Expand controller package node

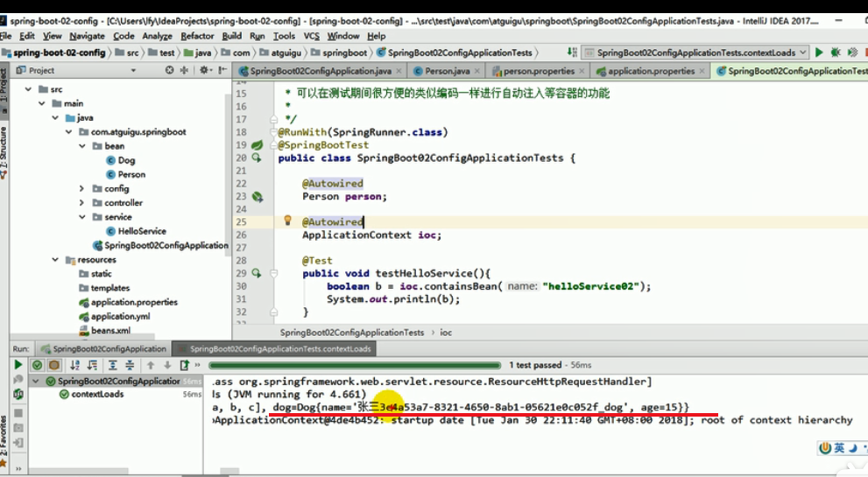coord(82,203)
